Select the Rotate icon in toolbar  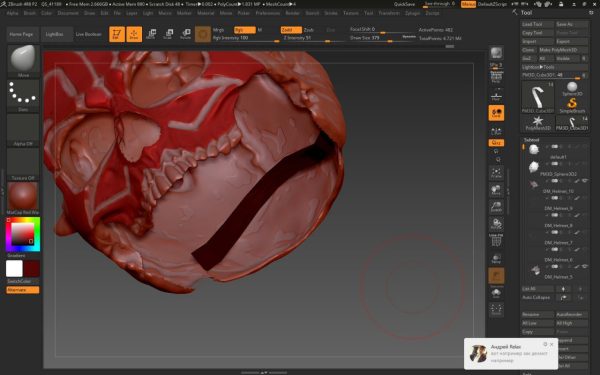186,34
